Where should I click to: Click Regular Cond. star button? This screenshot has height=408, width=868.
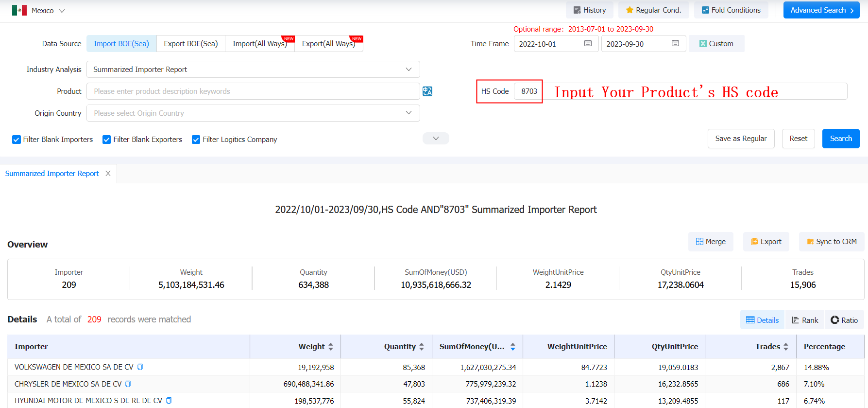[x=653, y=10]
